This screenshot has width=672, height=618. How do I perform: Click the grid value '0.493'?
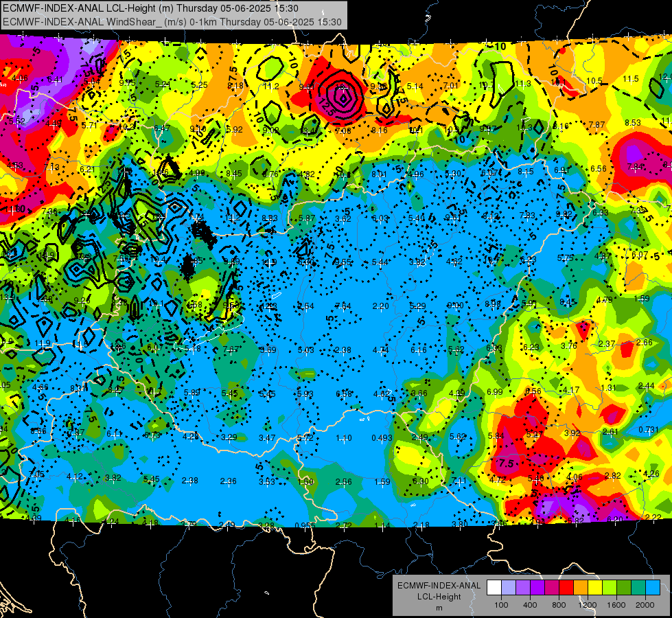coord(382,437)
